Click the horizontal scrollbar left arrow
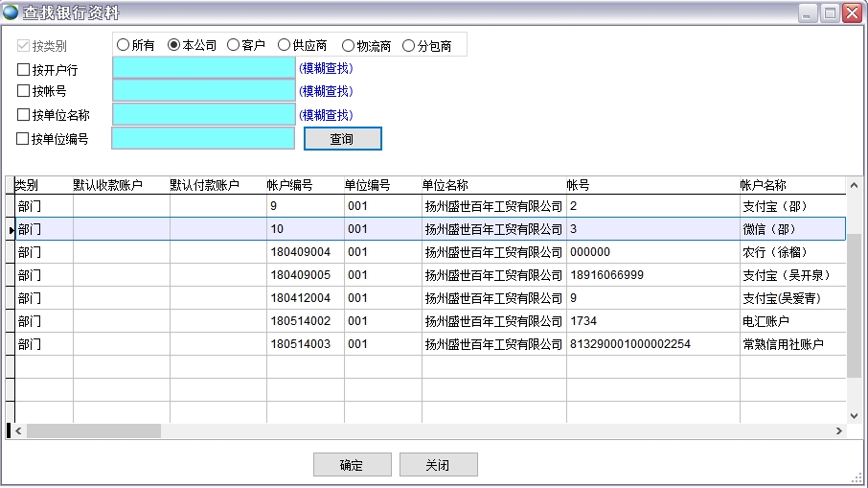Viewport: 868px width, 488px height. pos(18,431)
